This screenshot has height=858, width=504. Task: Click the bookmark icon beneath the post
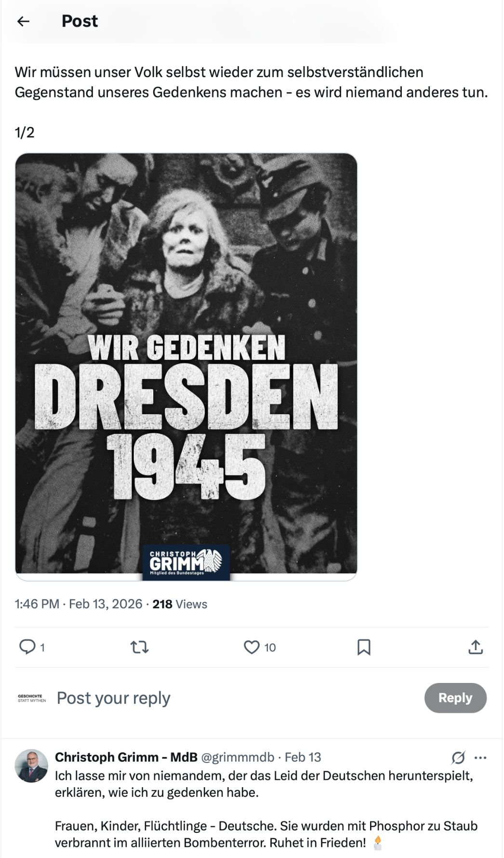365,648
